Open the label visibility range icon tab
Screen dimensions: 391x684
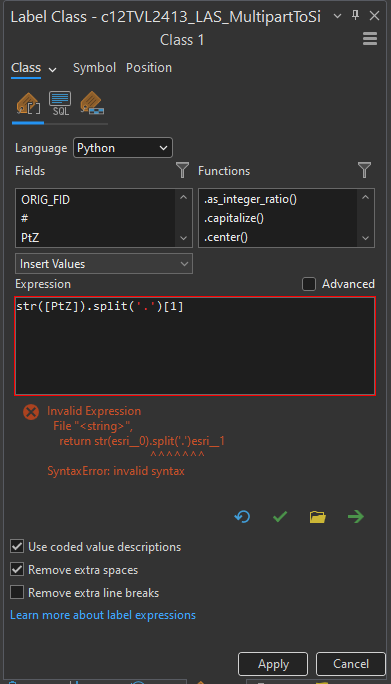click(x=92, y=103)
